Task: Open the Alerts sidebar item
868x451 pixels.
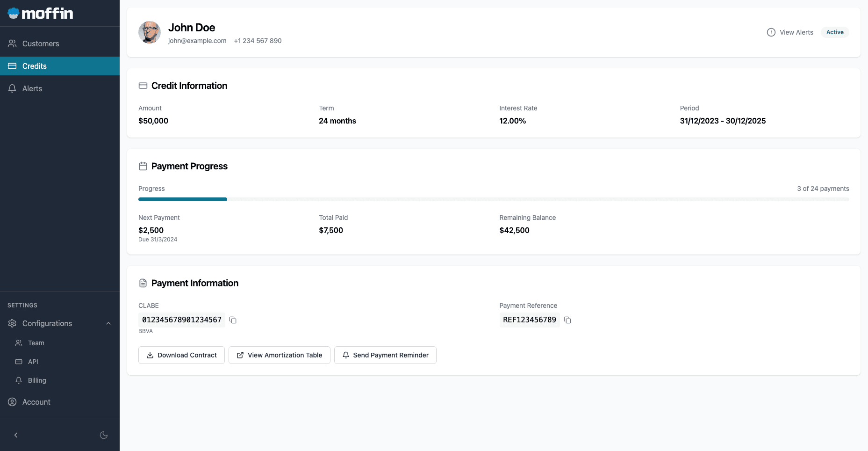Action: (32, 88)
